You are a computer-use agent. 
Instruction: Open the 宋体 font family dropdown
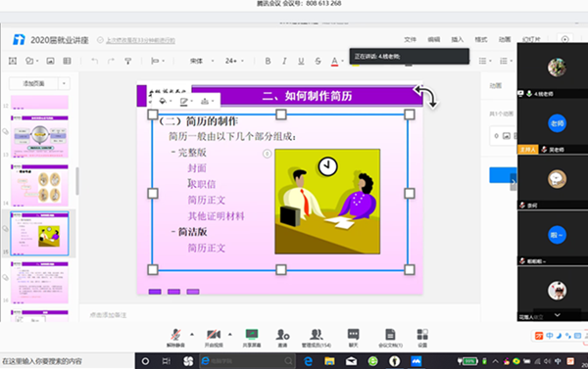coord(202,61)
